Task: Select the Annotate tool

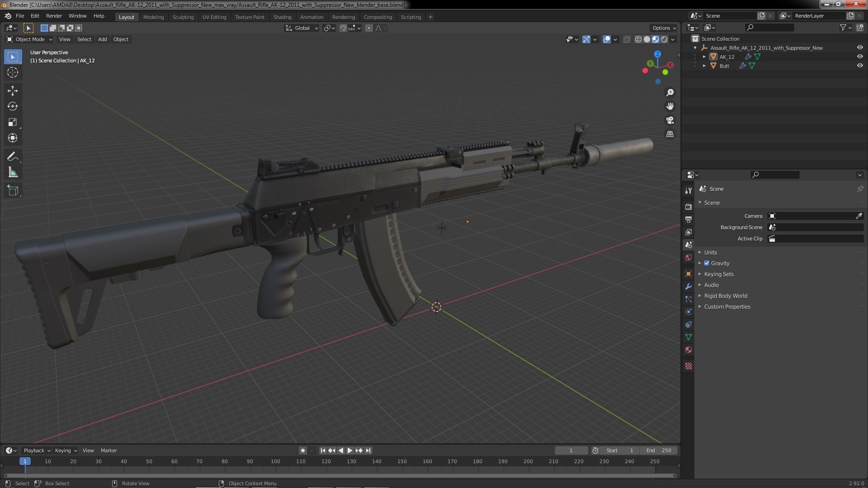Action: point(13,157)
